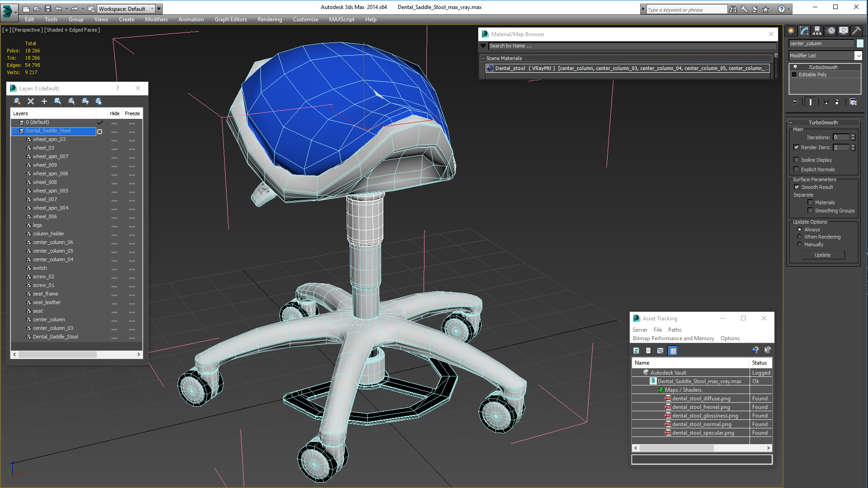
Task: Open Bitmap Performance and Memory menu
Action: (x=674, y=338)
